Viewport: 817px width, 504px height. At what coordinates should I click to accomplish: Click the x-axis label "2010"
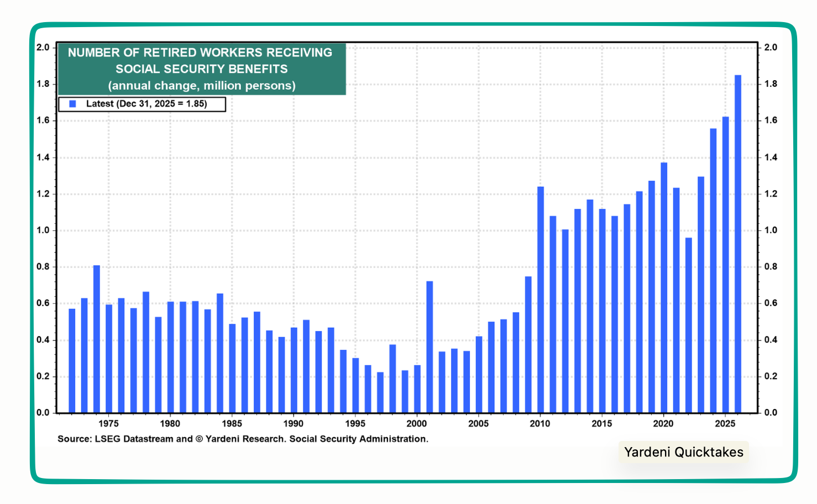[x=540, y=424]
